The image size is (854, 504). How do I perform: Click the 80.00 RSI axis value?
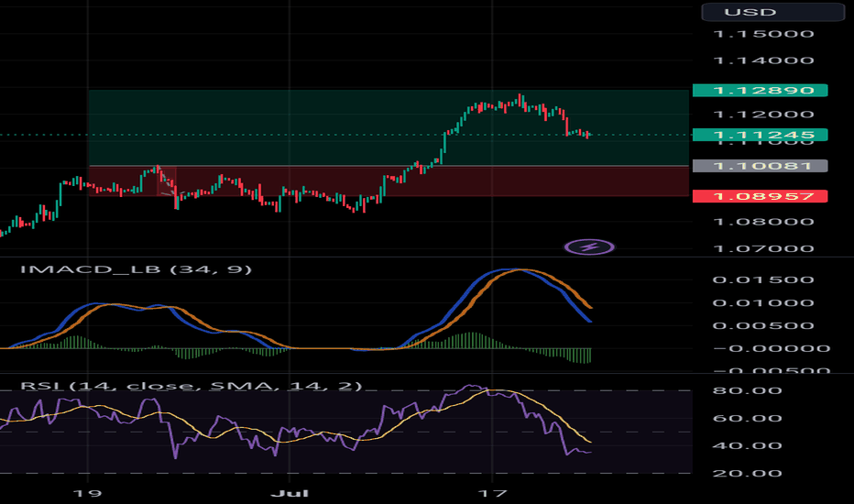[x=748, y=390]
